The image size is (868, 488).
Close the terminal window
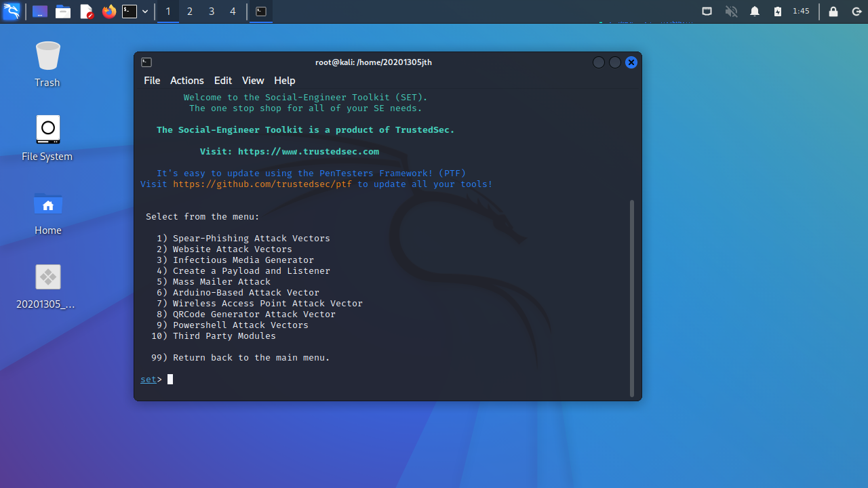[x=631, y=62]
